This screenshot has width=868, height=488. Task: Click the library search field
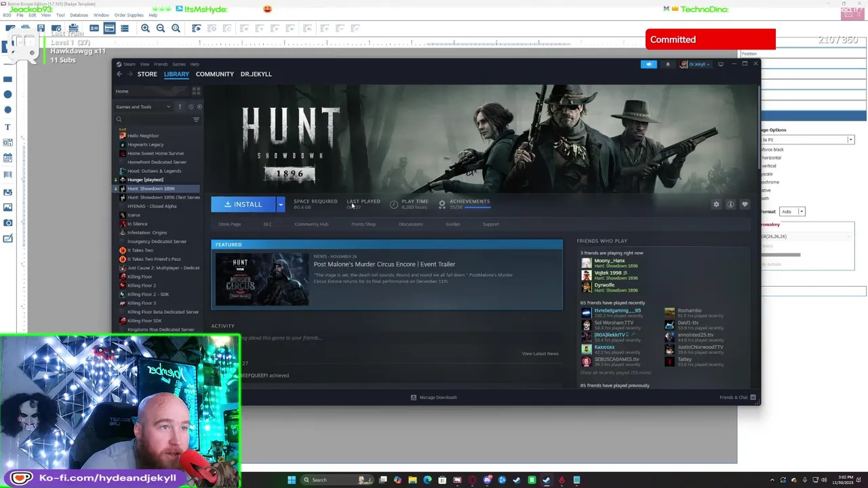pyautogui.click(x=154, y=119)
